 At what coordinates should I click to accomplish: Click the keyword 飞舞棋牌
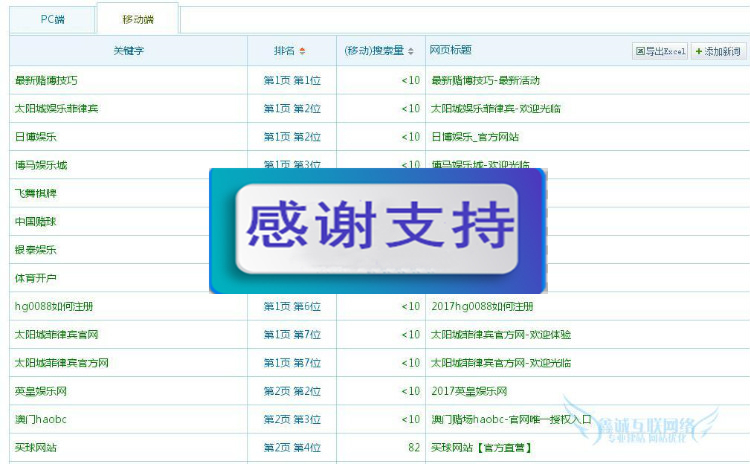coord(35,193)
